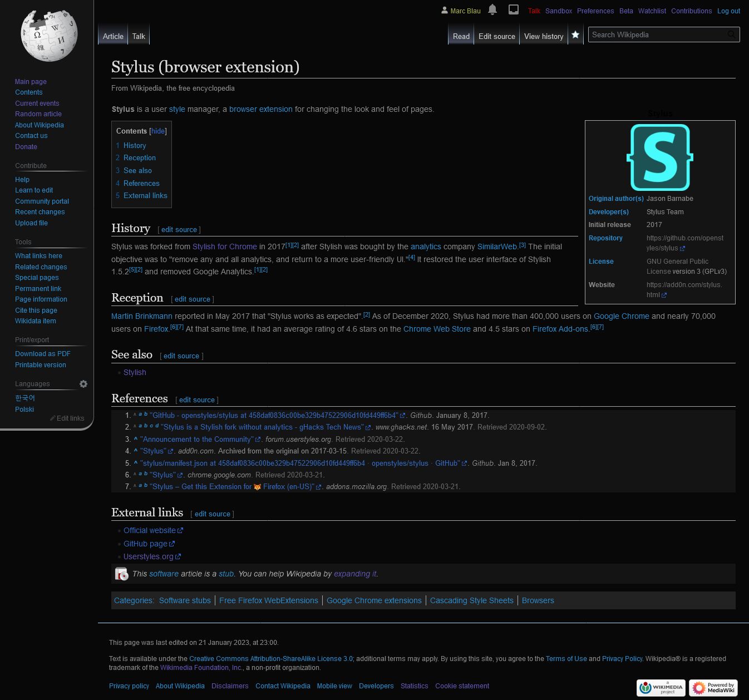Click the user avatar icon beside Marc Blau
Image resolution: width=749 pixels, height=700 pixels.
click(445, 11)
